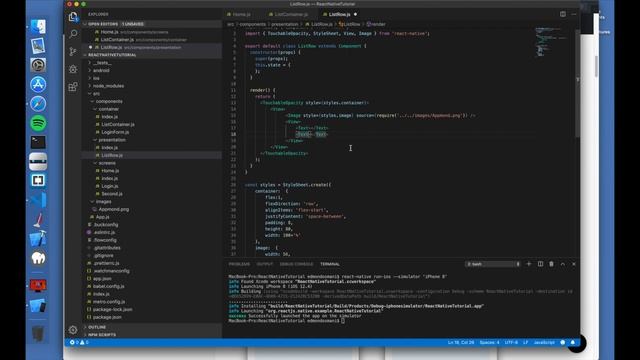Switch to the ListContainer.js editor tab
The image size is (640, 360).
pos(291,14)
